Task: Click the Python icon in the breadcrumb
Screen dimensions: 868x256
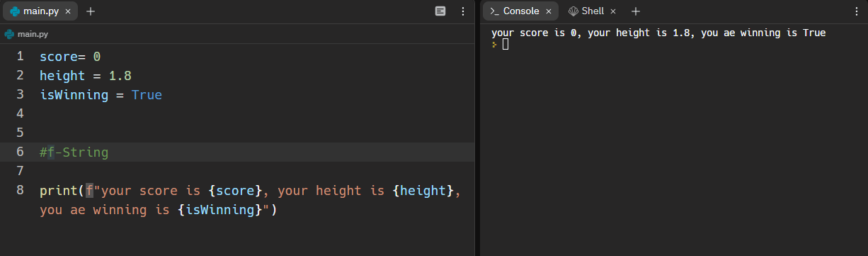Action: click(x=9, y=33)
